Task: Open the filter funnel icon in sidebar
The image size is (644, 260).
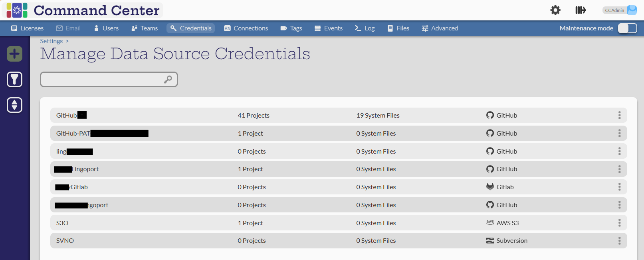Action: point(15,80)
